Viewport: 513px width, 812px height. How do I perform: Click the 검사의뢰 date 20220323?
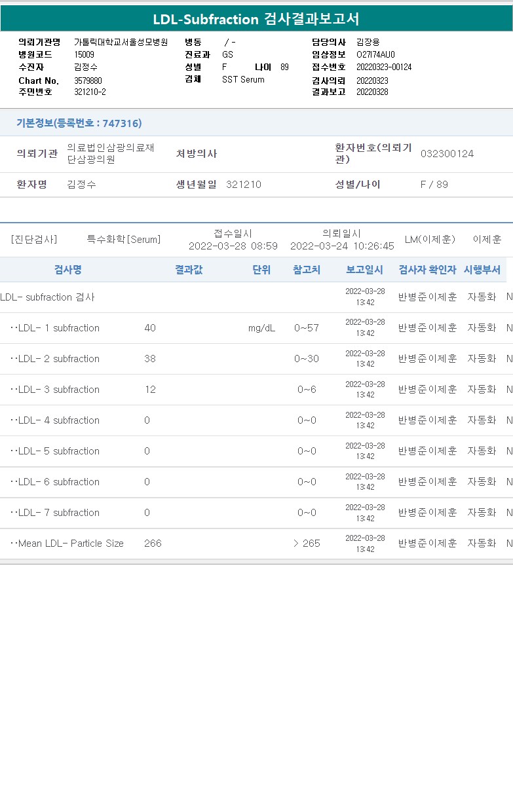[x=372, y=80]
